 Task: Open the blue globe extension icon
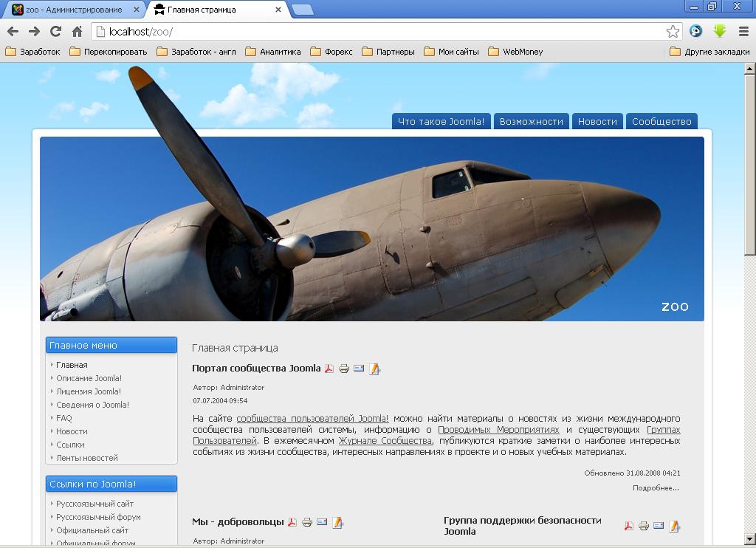tap(695, 31)
